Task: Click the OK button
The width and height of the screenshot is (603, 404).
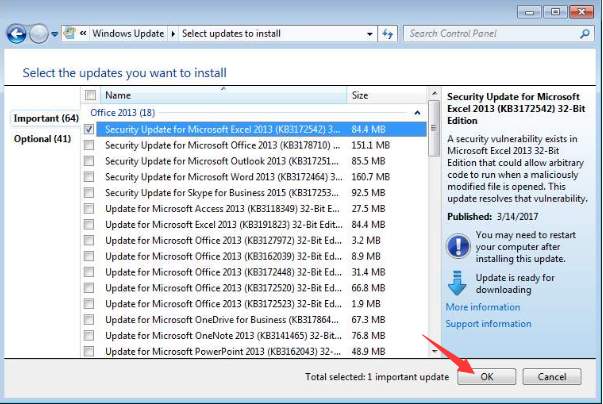Action: click(486, 376)
